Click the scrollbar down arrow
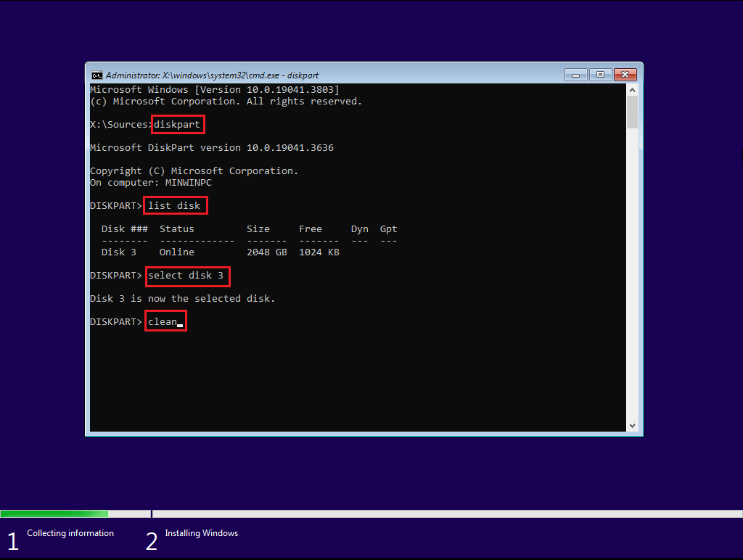Viewport: 743px width, 560px height. click(632, 424)
